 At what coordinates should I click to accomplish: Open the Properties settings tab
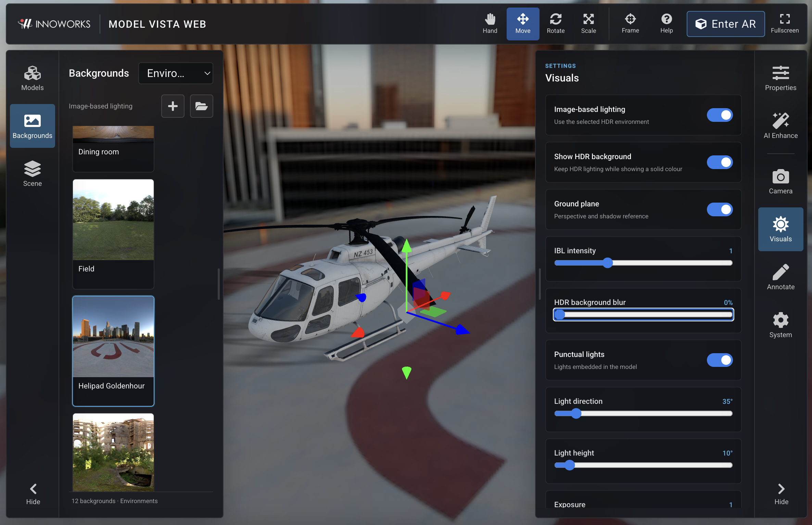click(781, 78)
